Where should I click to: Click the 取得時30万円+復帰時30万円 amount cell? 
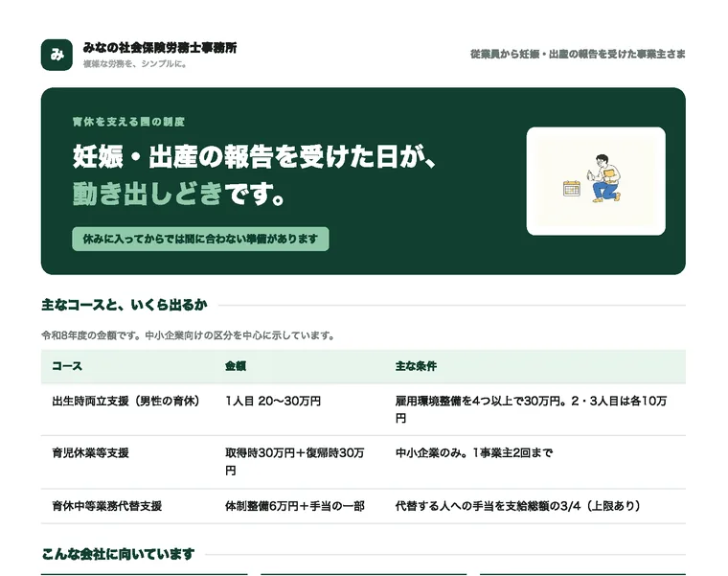coord(295,462)
